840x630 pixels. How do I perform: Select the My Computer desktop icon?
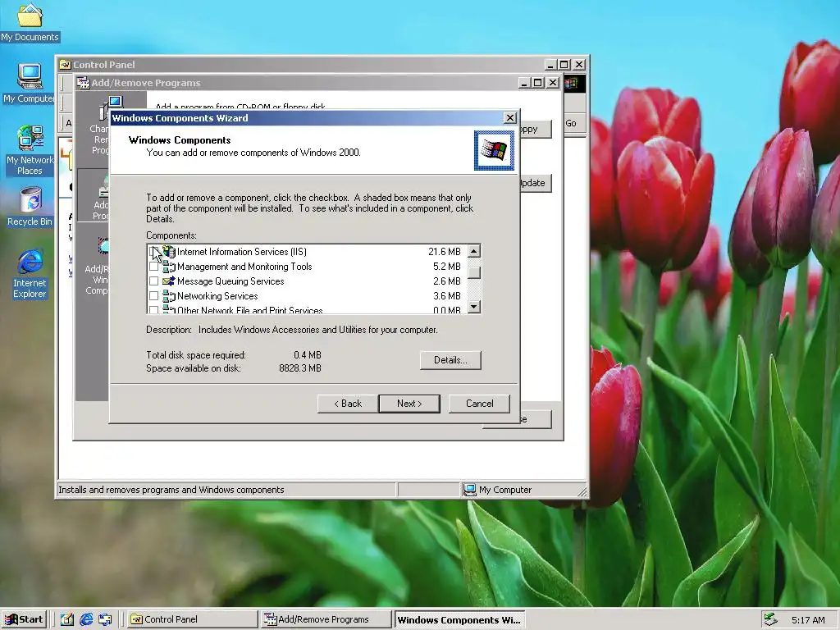(29, 83)
